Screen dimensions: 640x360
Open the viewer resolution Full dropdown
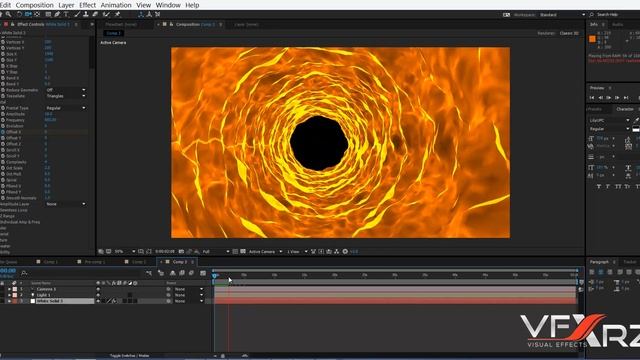point(216,251)
